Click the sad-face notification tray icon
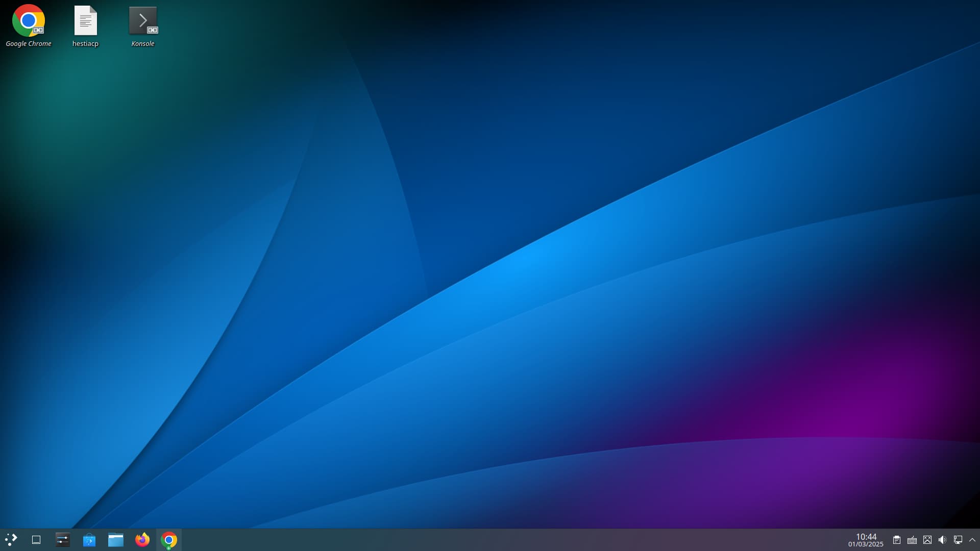 [927, 540]
